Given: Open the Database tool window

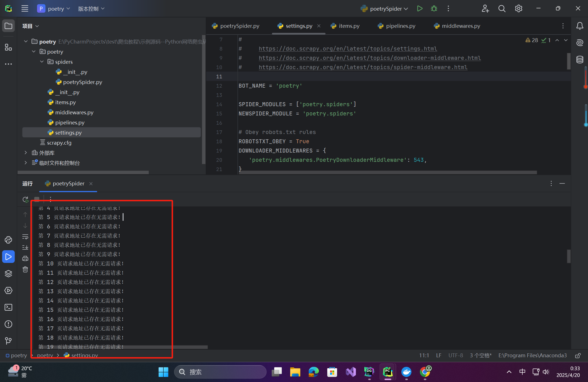Looking at the screenshot, I should click(580, 60).
